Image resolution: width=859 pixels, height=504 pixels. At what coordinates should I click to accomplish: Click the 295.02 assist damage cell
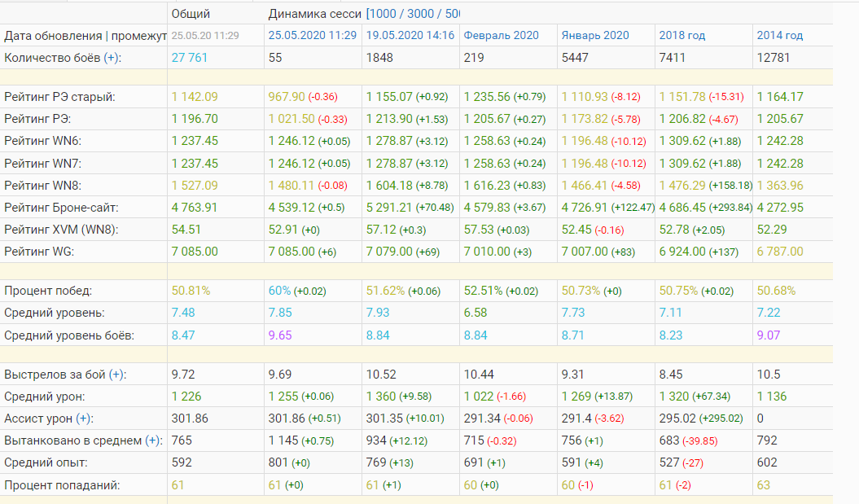pos(677,418)
